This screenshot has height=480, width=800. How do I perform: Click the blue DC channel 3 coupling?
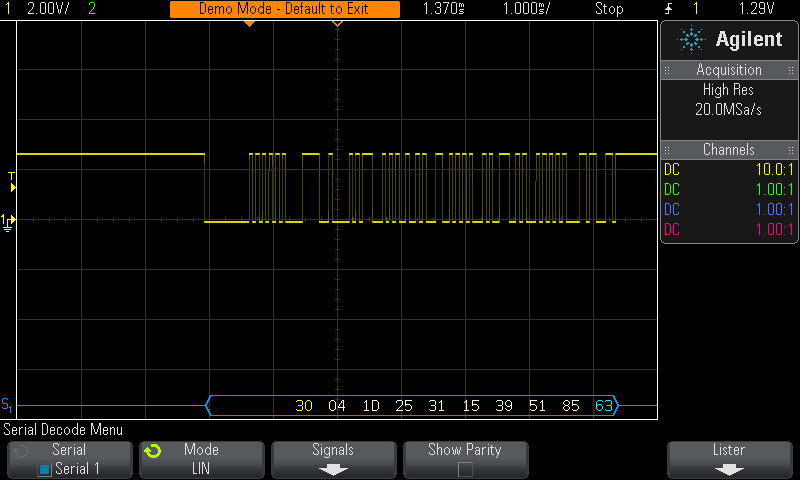[672, 210]
